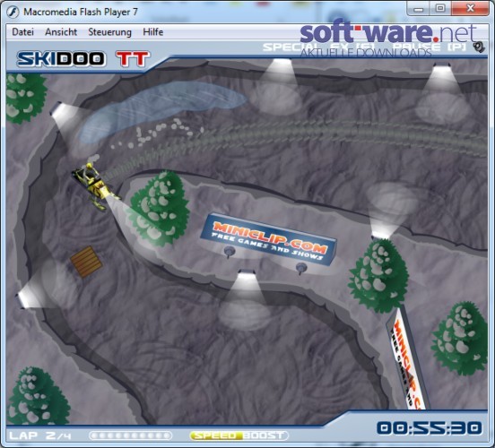The image size is (495, 448).
Task: Click the dotted lap progress meter
Action: [x=131, y=435]
